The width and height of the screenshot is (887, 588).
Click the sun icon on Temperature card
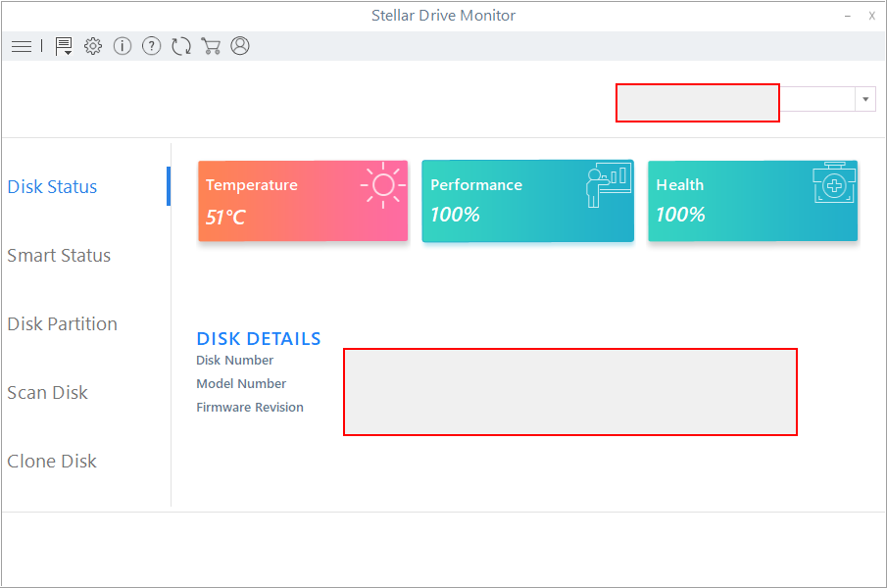point(383,185)
